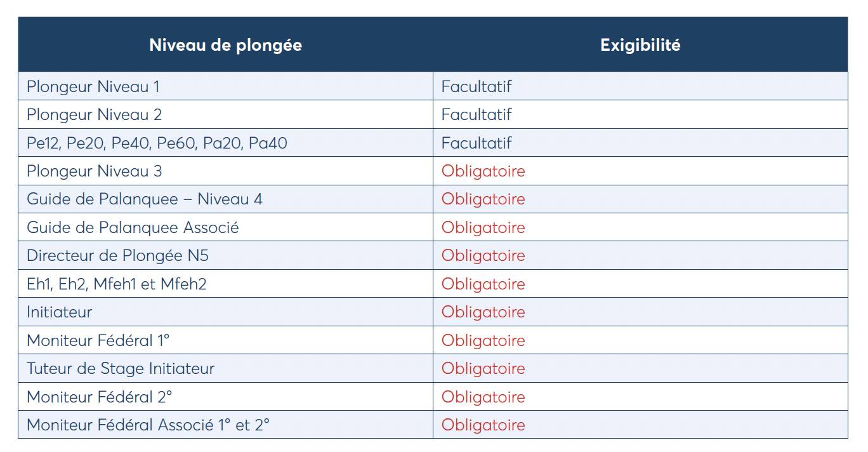This screenshot has height=452, width=868.
Task: Click the 'Eh1, Eh2, Mfeh1 et Mfeh2' cell
Action: tap(226, 284)
